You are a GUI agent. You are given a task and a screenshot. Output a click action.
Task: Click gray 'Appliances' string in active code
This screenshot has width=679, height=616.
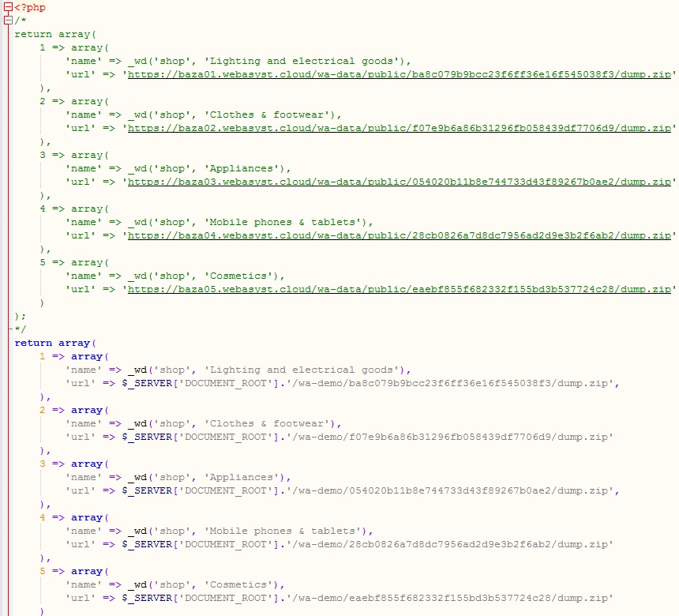pos(242,477)
